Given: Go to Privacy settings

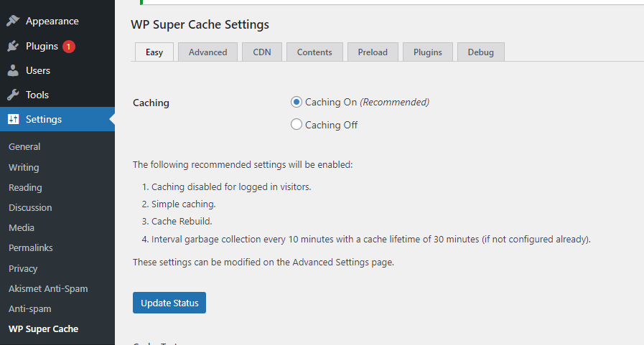Looking at the screenshot, I should (x=23, y=269).
